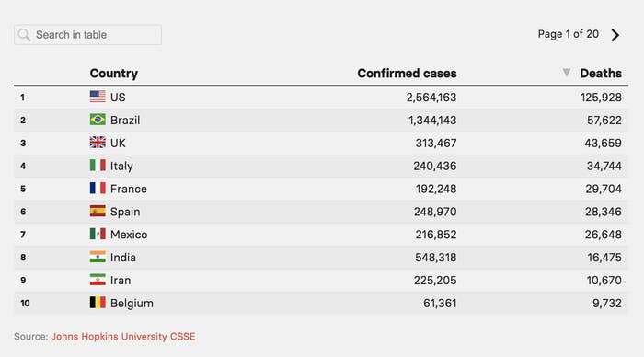Click the Spain flag icon
The height and width of the screenshot is (357, 644).
coord(98,211)
